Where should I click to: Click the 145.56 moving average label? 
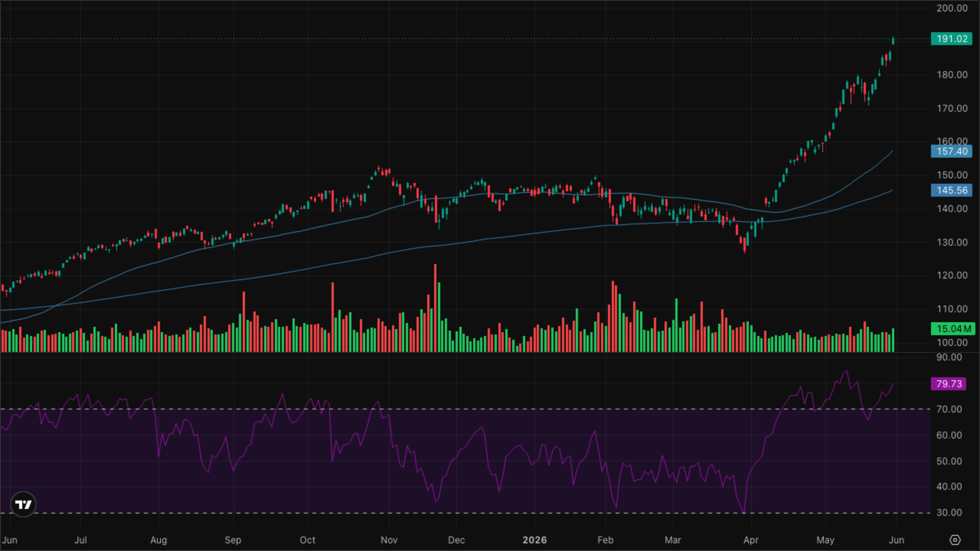click(951, 190)
